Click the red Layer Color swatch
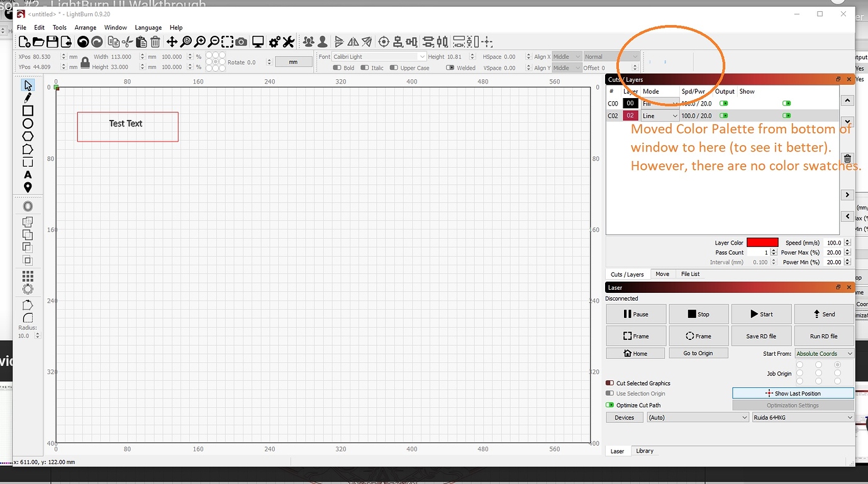The height and width of the screenshot is (484, 868). point(763,242)
